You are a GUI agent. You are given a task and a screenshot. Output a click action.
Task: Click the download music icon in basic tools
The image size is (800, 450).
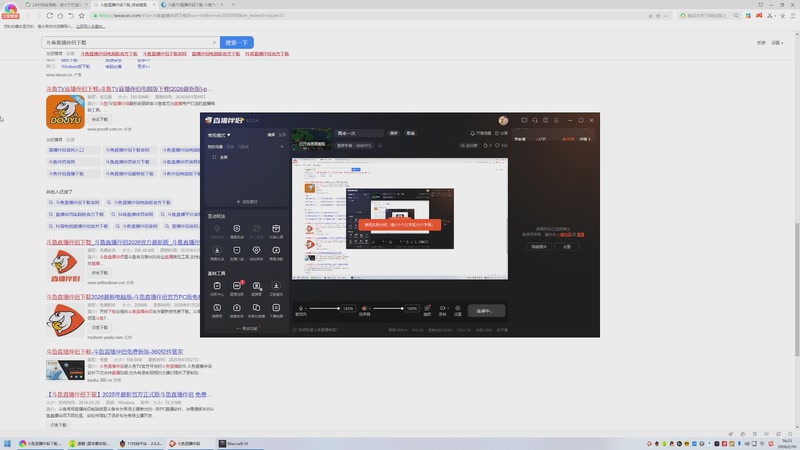[276, 286]
